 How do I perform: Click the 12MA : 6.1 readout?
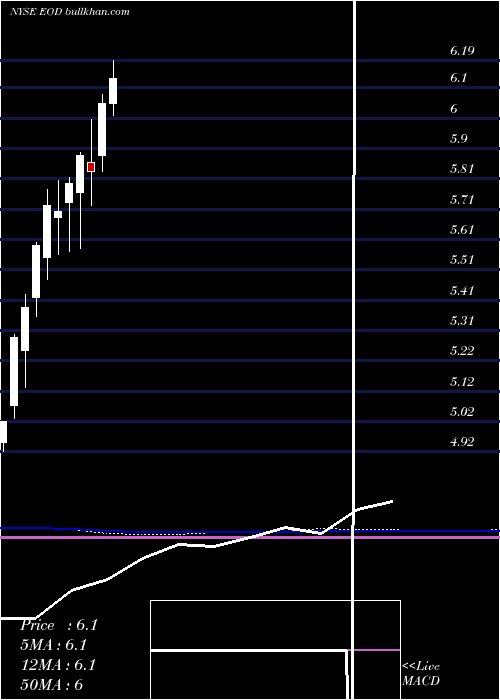click(58, 665)
